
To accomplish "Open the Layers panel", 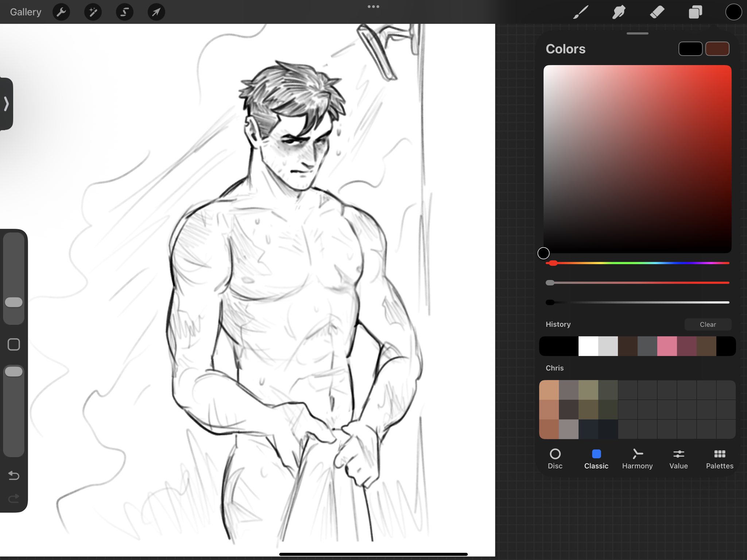I will [695, 12].
